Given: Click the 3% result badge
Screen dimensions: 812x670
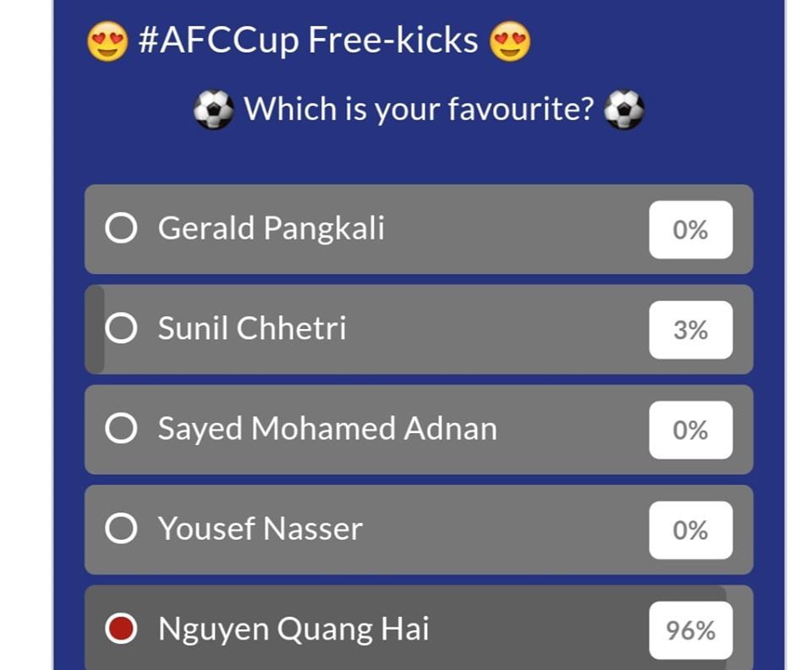Looking at the screenshot, I should (x=690, y=329).
